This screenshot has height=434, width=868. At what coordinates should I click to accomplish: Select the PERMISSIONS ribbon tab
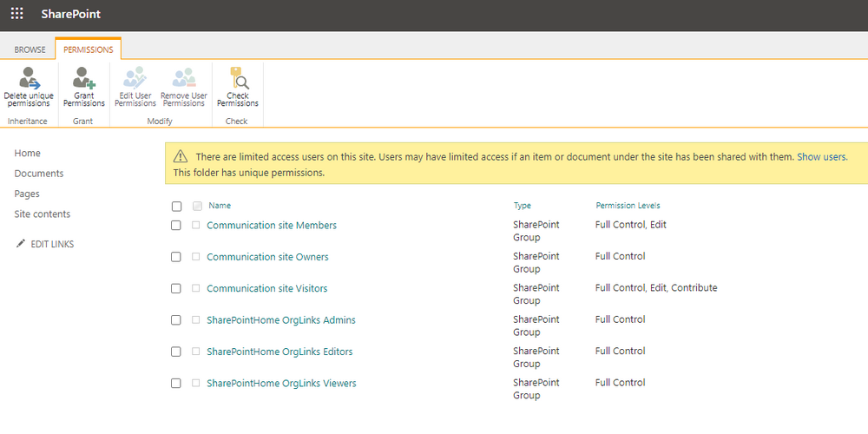point(88,49)
